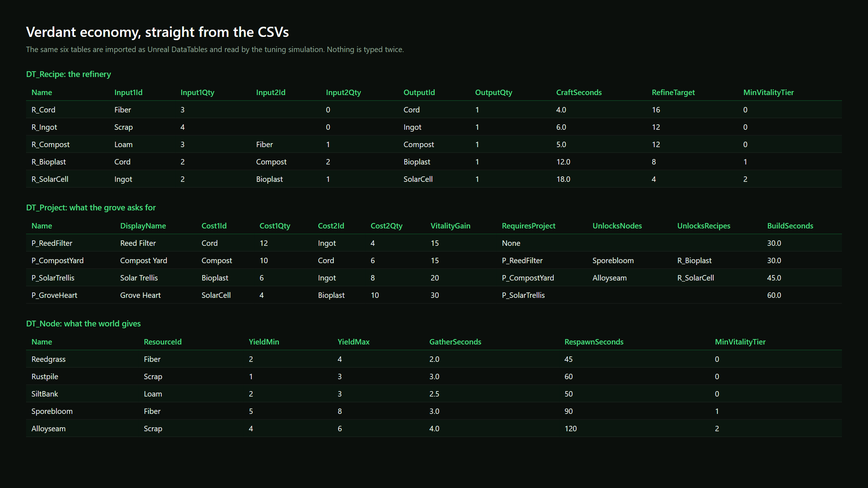Click the RespawnSeconds column header
The image size is (868, 488).
pos(594,342)
